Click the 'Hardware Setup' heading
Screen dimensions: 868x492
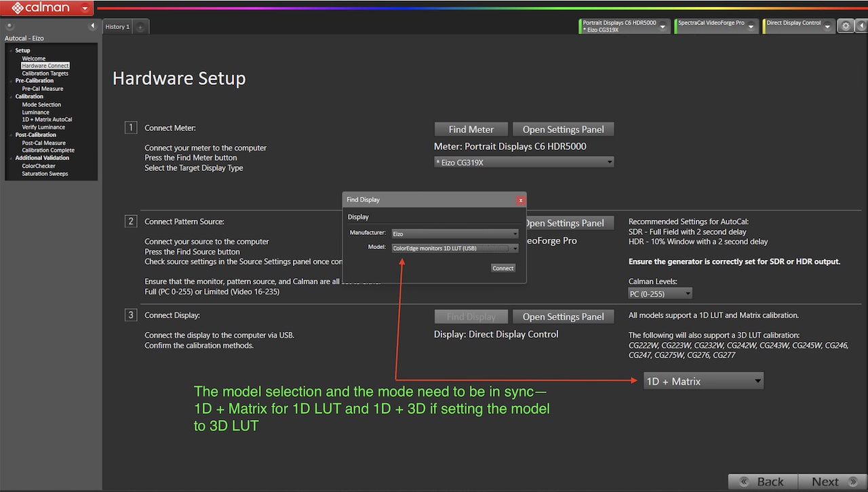click(179, 79)
